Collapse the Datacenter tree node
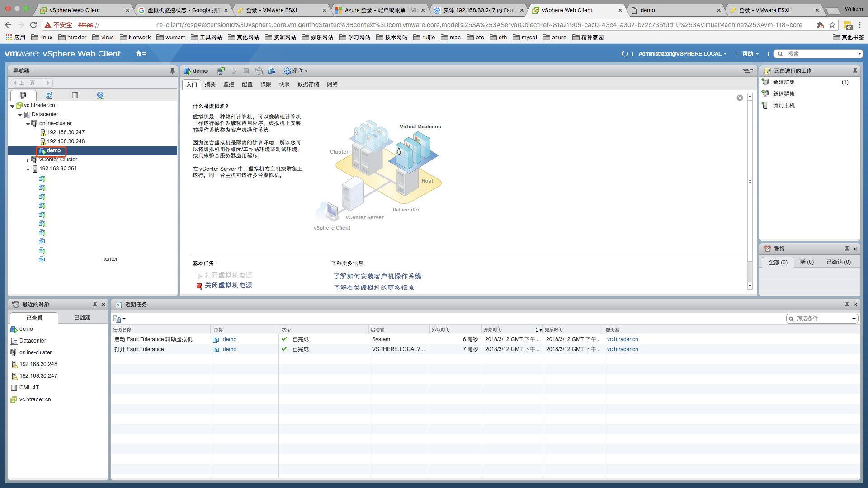 coord(20,115)
